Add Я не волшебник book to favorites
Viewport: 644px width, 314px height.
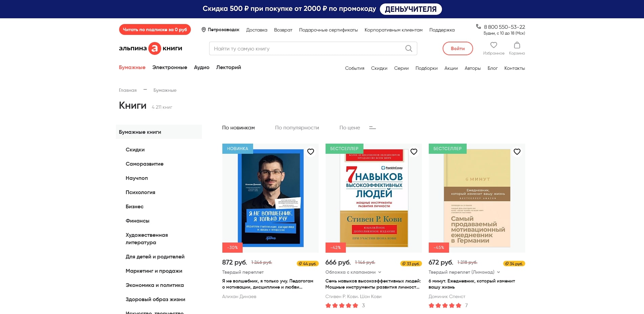pos(310,152)
